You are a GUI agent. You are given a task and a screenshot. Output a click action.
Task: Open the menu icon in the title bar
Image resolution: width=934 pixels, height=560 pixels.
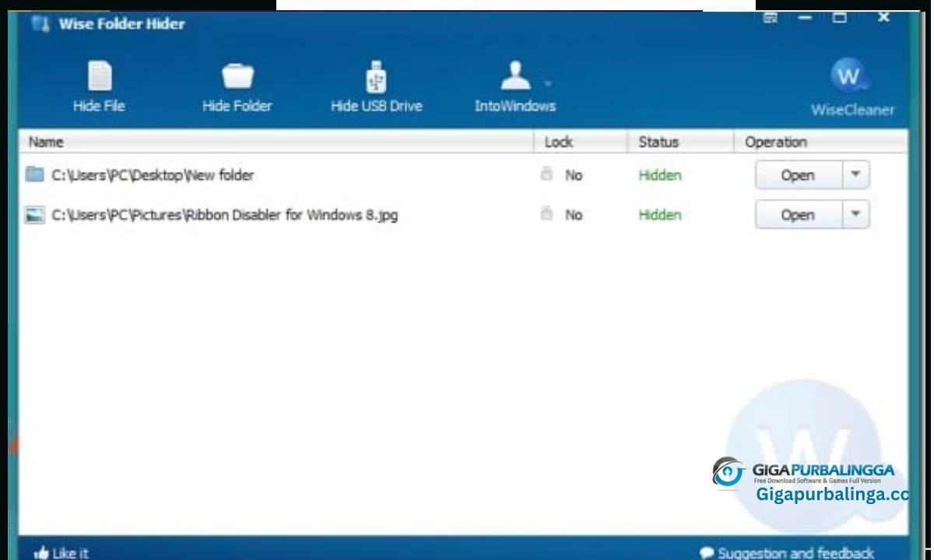pyautogui.click(x=771, y=17)
